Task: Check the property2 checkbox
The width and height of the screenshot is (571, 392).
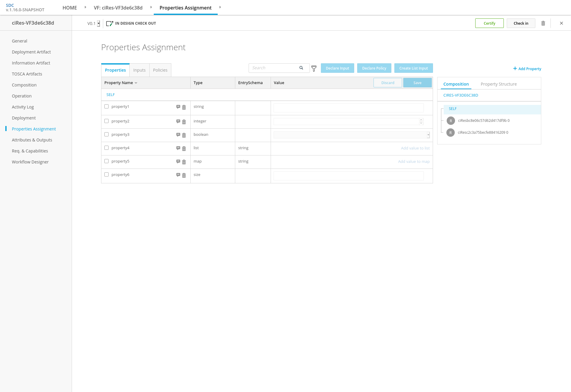Action: tap(106, 121)
